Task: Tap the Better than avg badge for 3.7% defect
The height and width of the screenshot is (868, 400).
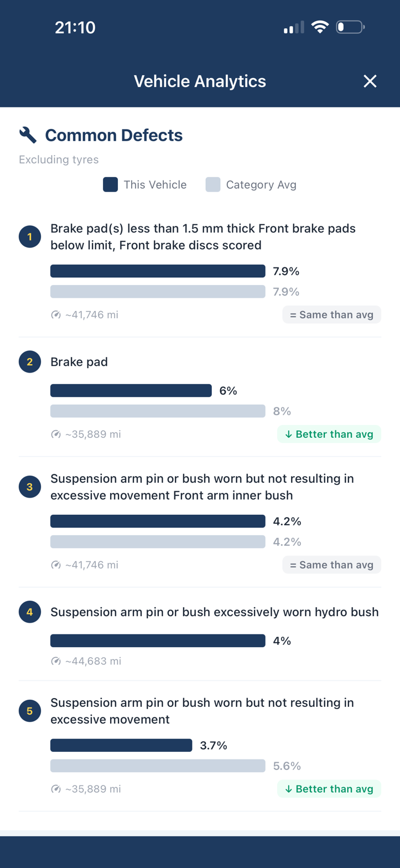Action: [x=329, y=788]
